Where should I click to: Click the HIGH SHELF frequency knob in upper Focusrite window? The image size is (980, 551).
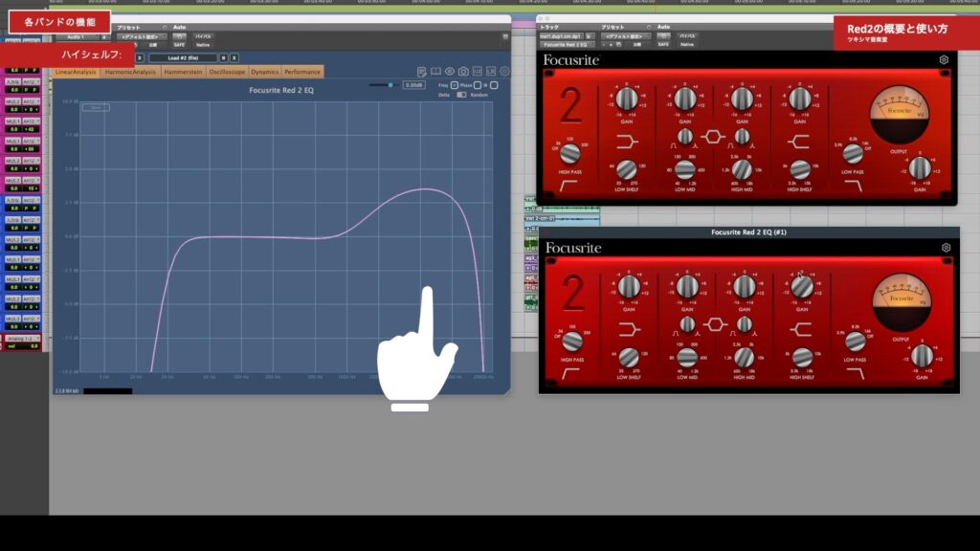tap(800, 169)
